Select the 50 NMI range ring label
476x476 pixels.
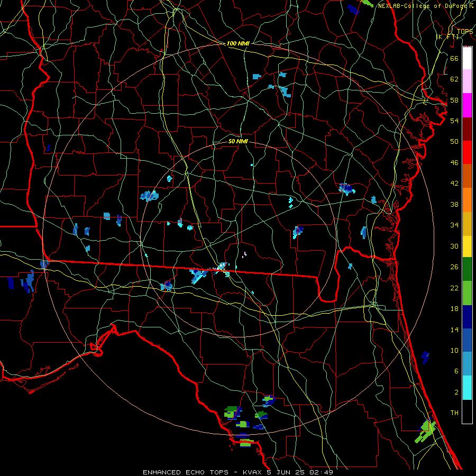pos(238,141)
